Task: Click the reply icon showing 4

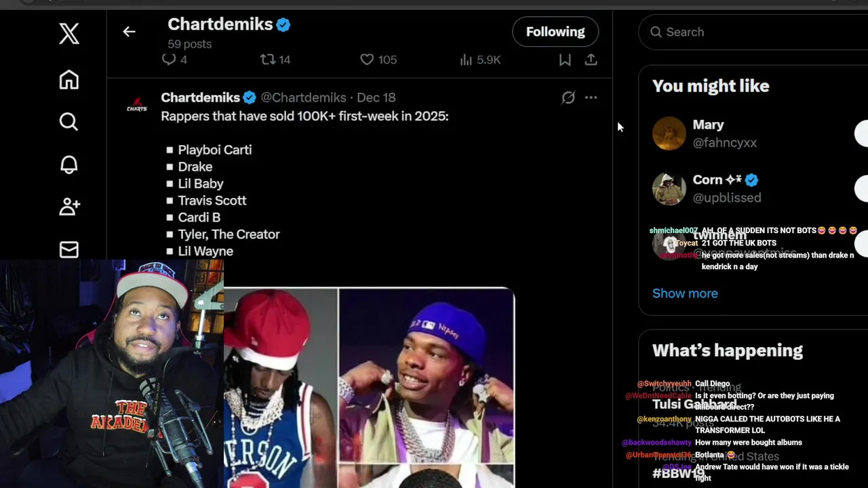Action: [x=170, y=60]
